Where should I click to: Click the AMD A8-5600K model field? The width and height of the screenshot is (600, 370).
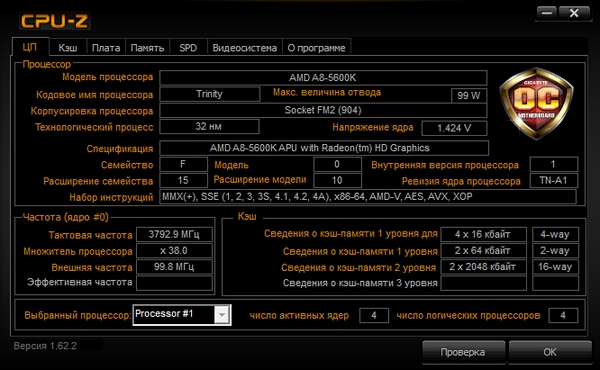click(x=323, y=78)
